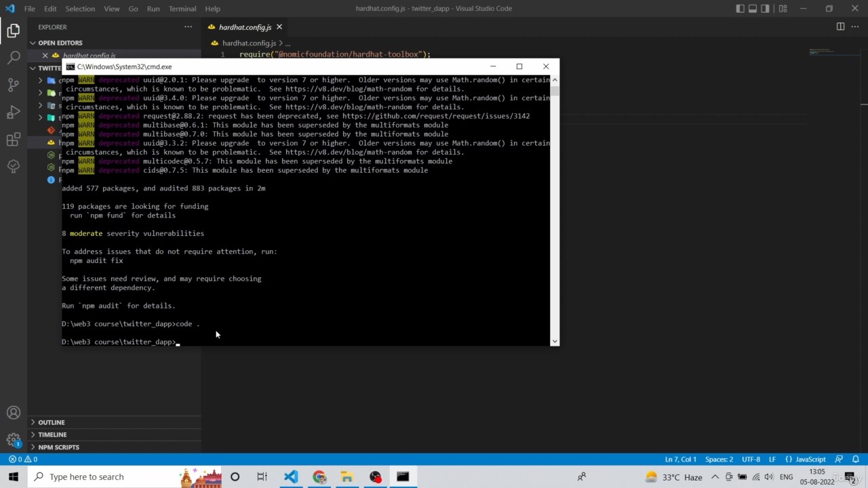Switch to Visual Studio Code in the taskbar
This screenshot has height=488, width=868.
291,476
